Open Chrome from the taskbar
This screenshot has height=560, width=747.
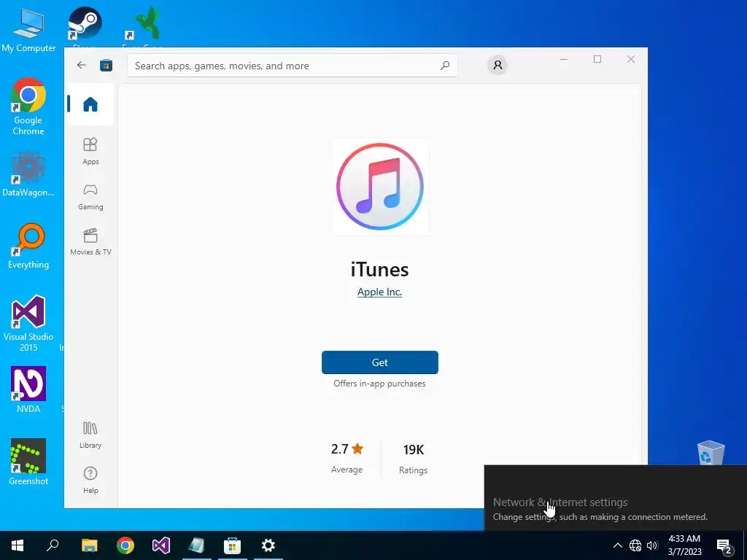point(125,545)
